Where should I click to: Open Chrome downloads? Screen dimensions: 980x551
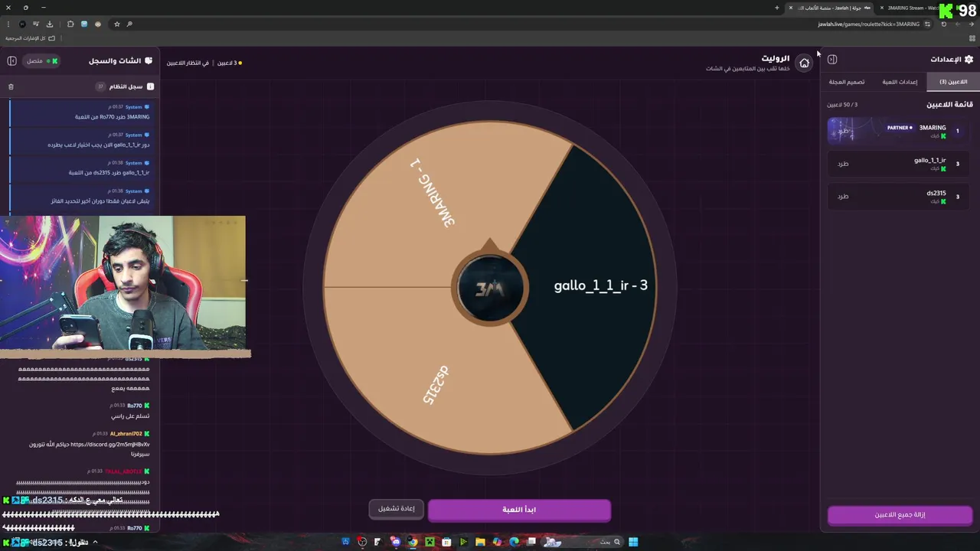pyautogui.click(x=50, y=24)
